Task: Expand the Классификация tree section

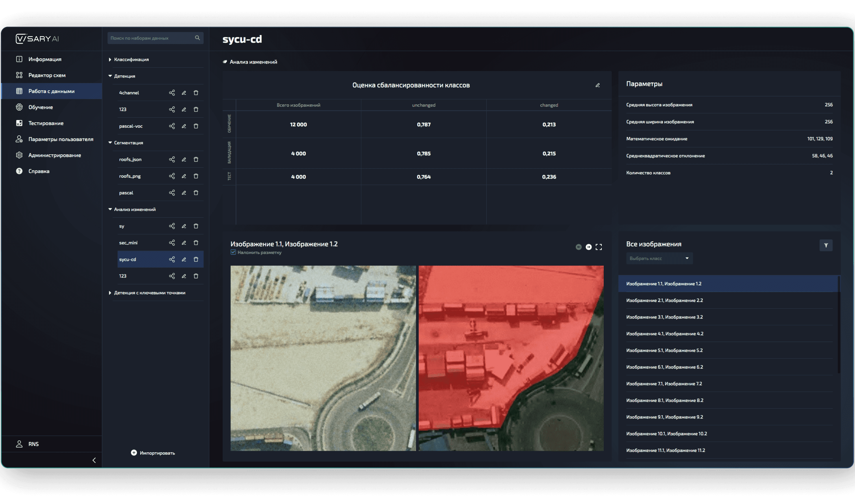Action: pyautogui.click(x=110, y=60)
